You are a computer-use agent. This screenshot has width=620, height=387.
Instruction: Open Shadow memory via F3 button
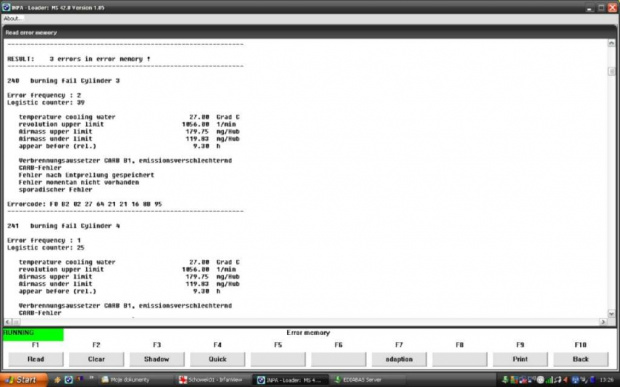(x=157, y=359)
